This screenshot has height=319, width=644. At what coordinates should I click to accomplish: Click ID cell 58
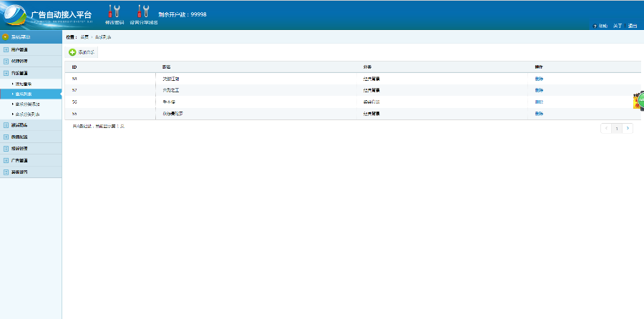tap(74, 79)
